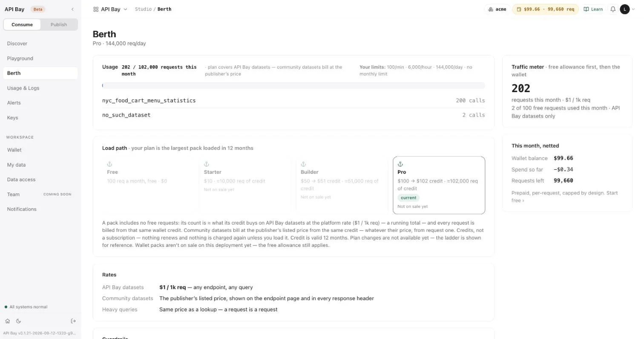Switch to the Consume tab

point(22,24)
